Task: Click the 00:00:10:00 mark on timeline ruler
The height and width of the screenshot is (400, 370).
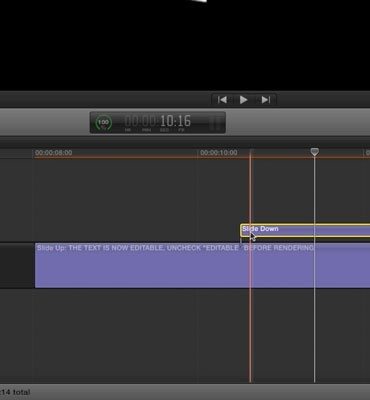Action: pyautogui.click(x=219, y=153)
